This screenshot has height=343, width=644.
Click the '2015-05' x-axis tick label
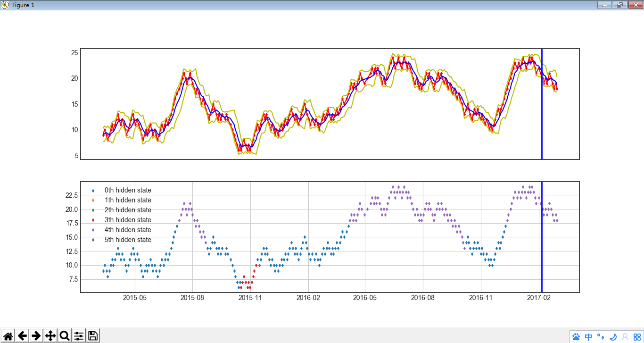(135, 298)
